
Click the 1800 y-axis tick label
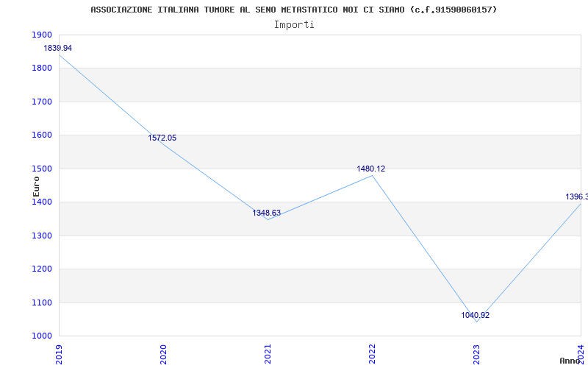42,68
